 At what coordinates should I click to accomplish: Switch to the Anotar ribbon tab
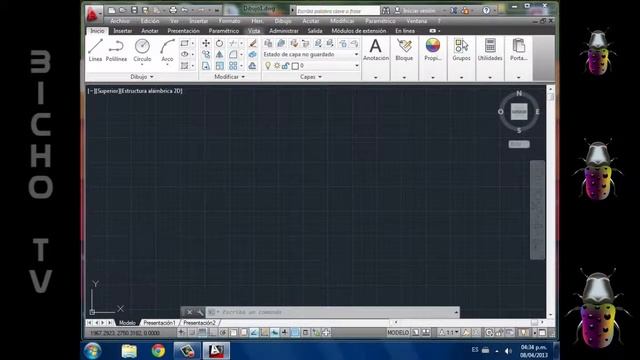point(150,31)
